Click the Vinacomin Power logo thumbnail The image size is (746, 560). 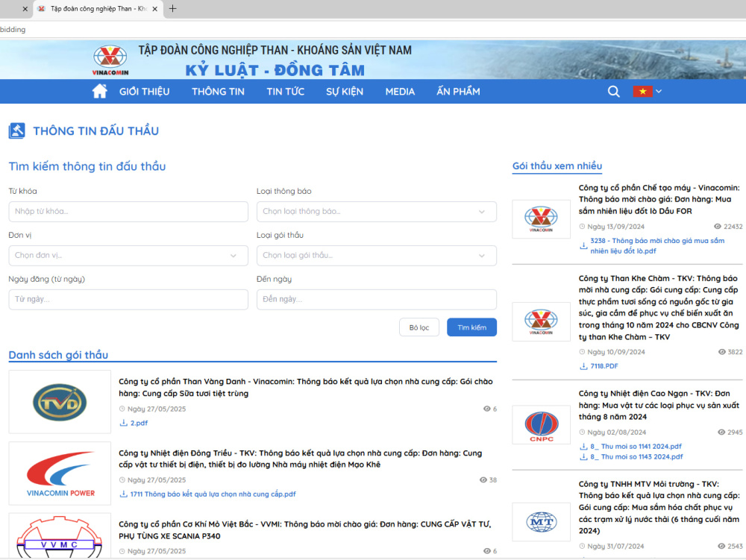click(60, 474)
